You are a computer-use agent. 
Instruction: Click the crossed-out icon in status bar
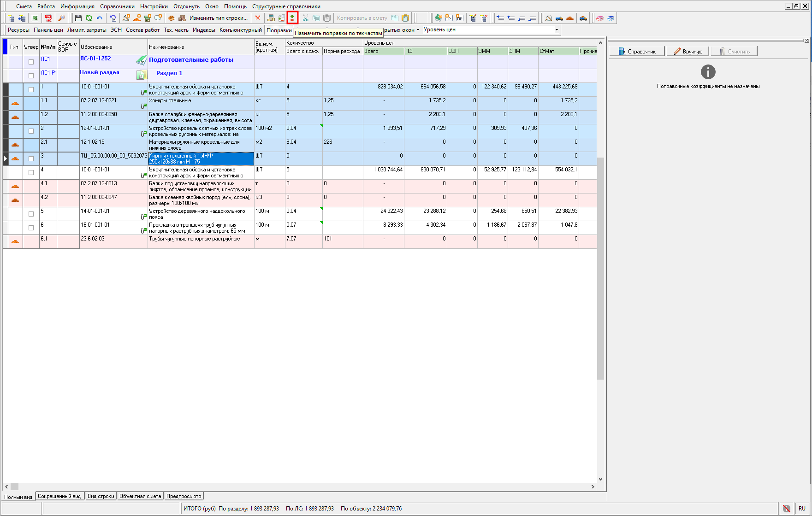point(787,509)
